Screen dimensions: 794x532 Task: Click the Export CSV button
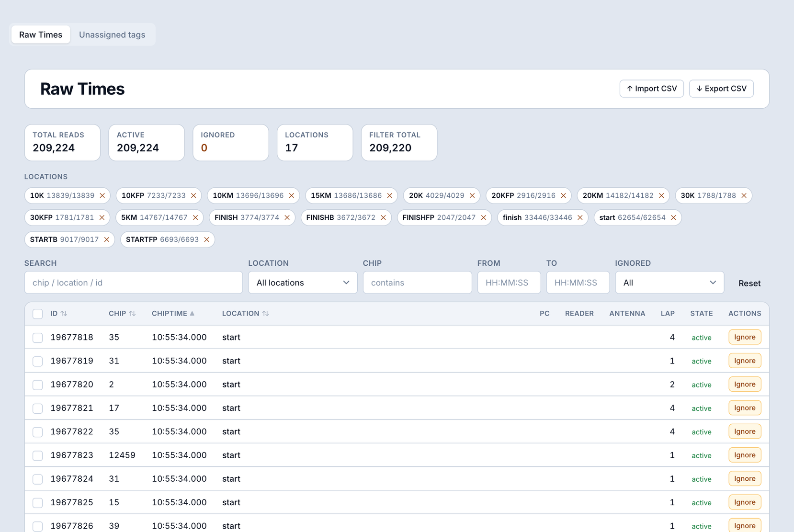pos(721,89)
